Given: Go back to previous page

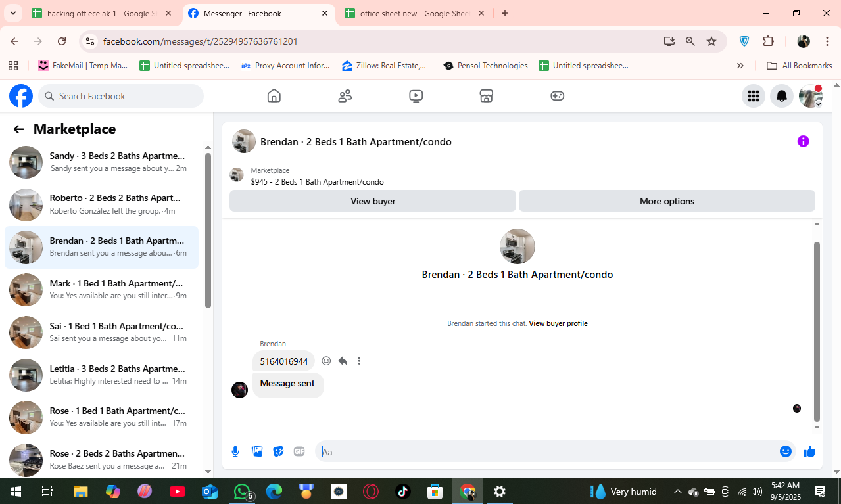Looking at the screenshot, I should click(14, 41).
